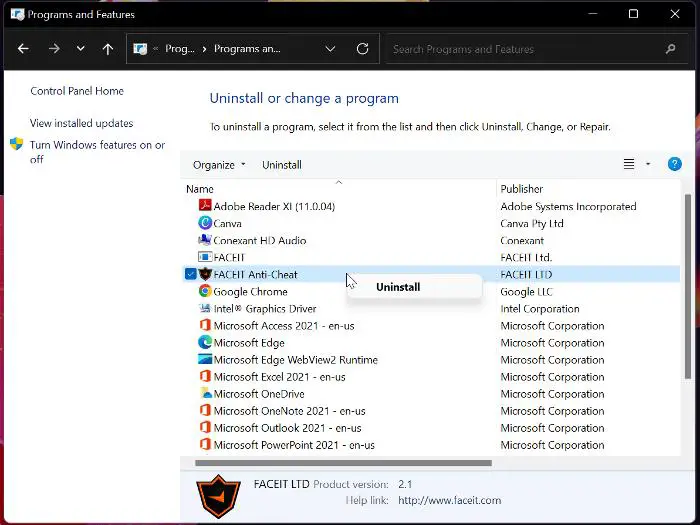Screen dimensions: 700x525
Task: Select the Microsoft Edge program name
Action: point(249,343)
